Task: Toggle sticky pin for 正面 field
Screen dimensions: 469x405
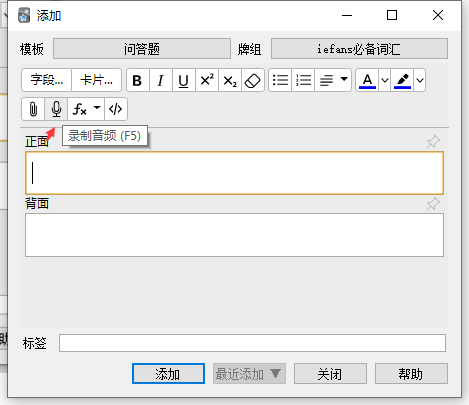Action: tap(433, 142)
